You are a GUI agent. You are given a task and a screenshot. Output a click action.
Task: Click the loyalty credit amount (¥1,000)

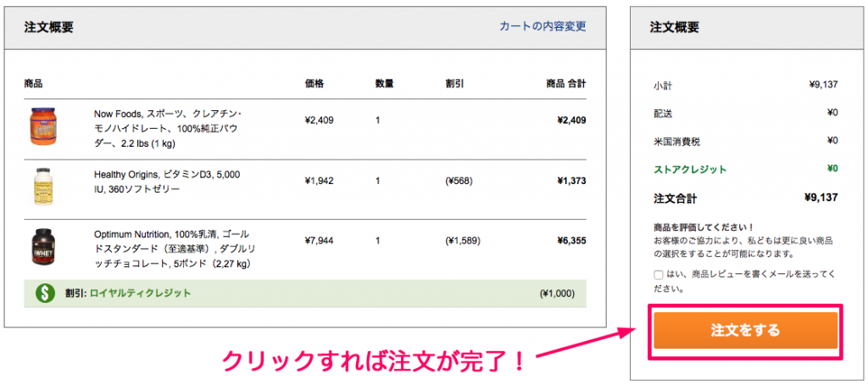click(557, 294)
